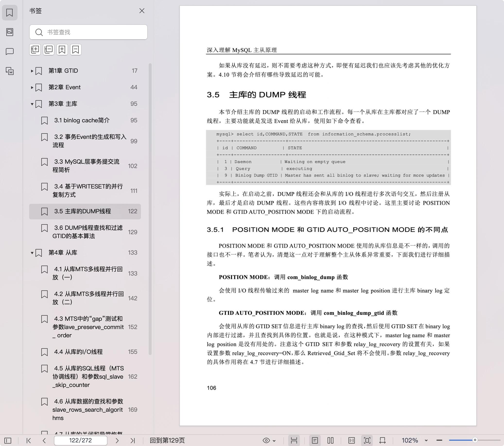The image size is (504, 446).
Task: Open bookmark 3.6 DUMP线程查找和过滤GTID
Action: (x=85, y=232)
